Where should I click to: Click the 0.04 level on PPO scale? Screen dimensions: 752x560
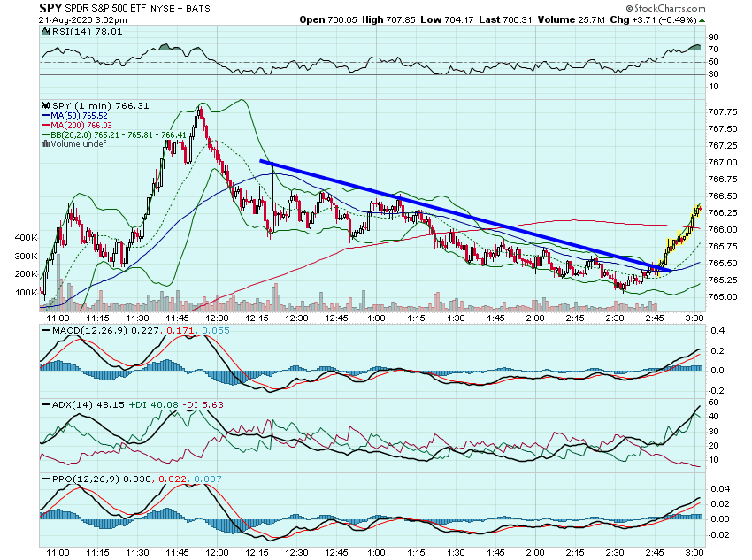720,489
